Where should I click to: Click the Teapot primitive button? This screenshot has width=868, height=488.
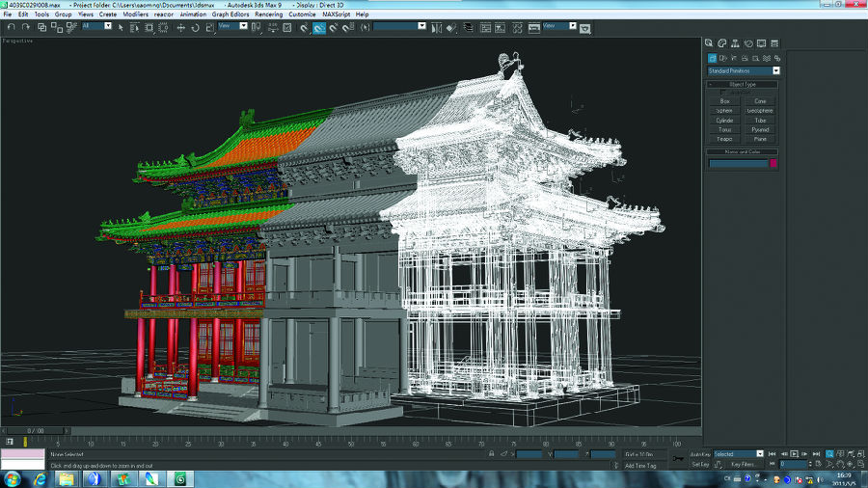click(x=724, y=139)
